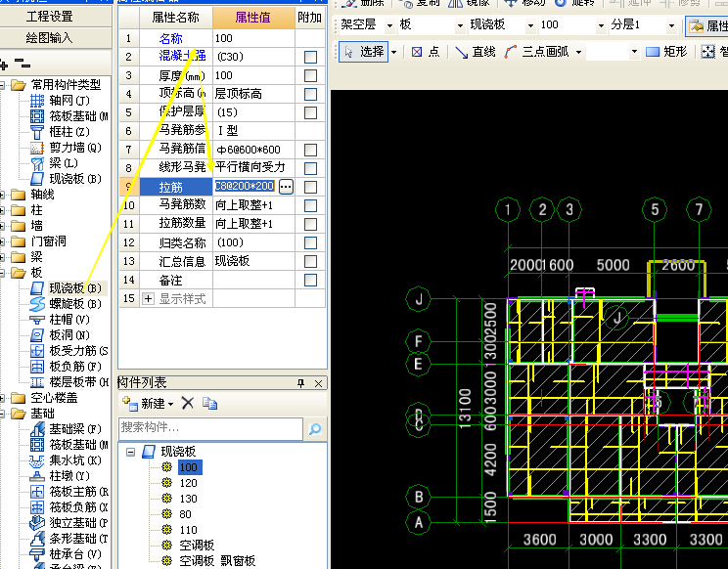The width and height of the screenshot is (728, 569).
Task: Pin the 构件列表 panel
Action: (x=300, y=383)
